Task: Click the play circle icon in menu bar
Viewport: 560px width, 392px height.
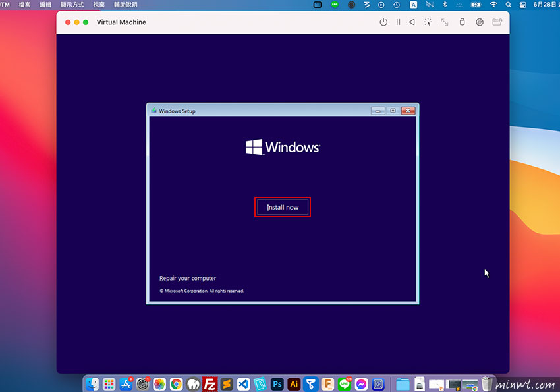Action: (381, 5)
